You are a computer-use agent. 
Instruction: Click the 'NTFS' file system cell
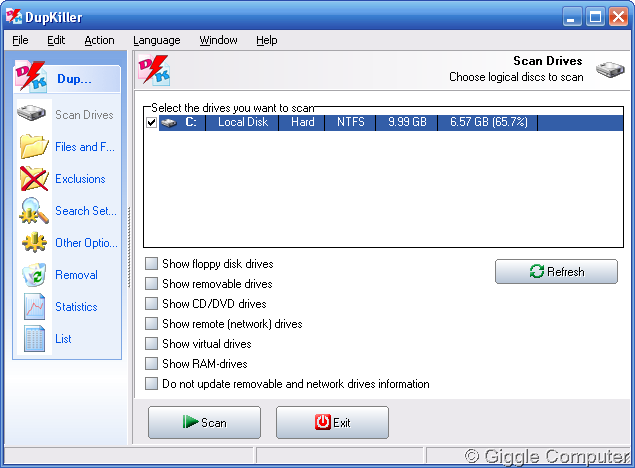point(351,122)
